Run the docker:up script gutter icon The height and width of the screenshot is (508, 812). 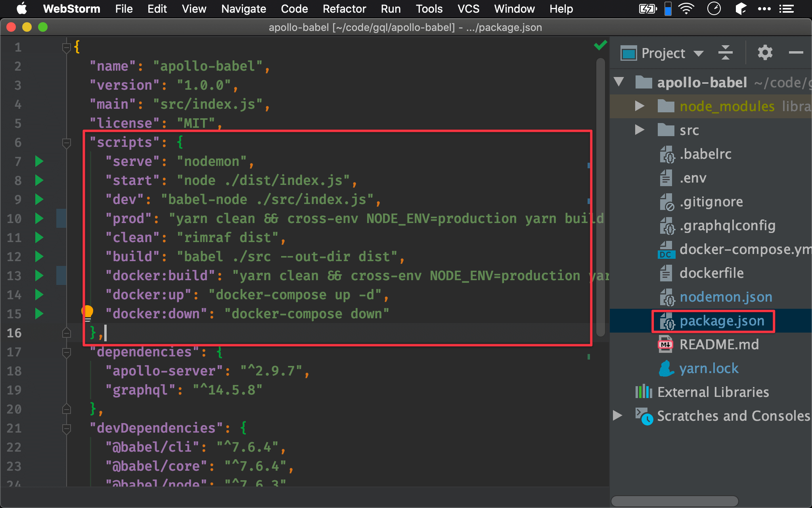[x=39, y=294]
